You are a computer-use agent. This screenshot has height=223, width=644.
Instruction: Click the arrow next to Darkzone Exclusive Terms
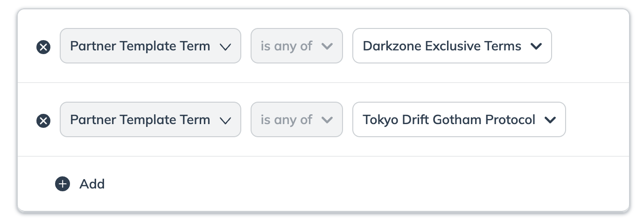[x=536, y=46]
